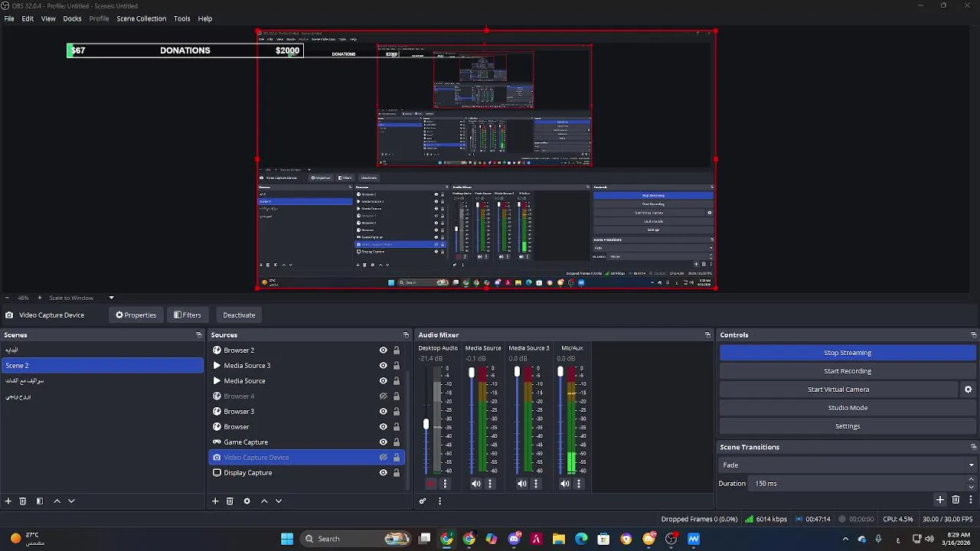This screenshot has width=980, height=551.
Task: Lock toggle for Game Capture source
Action: point(396,442)
